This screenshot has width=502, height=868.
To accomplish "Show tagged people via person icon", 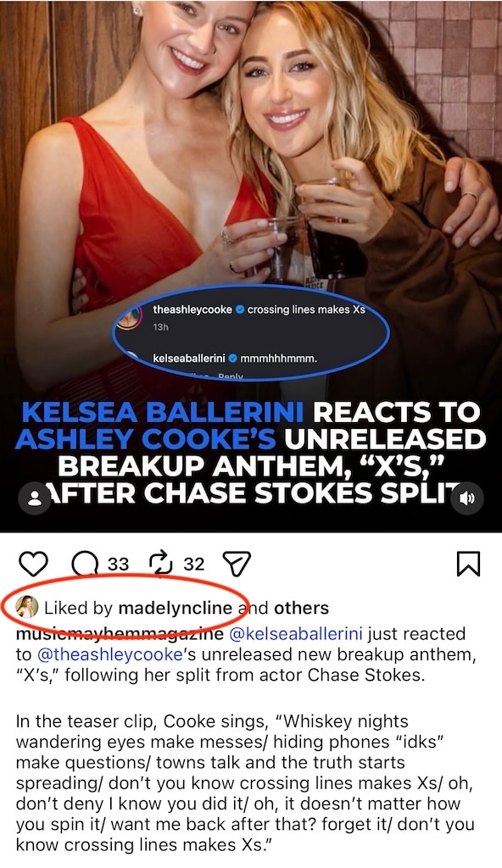I will 35,498.
